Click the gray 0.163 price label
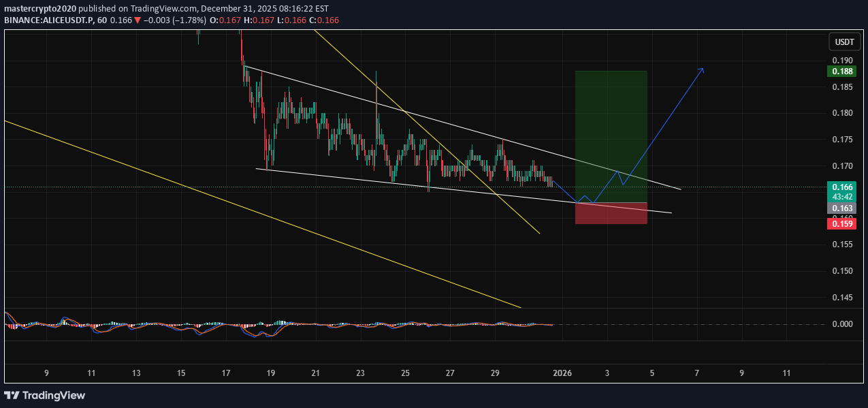This screenshot has height=408, width=868. pyautogui.click(x=841, y=208)
